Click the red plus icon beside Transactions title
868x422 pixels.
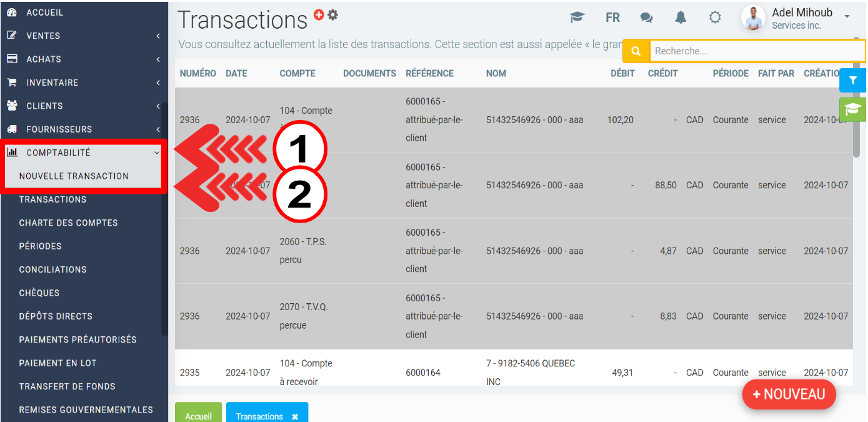319,15
